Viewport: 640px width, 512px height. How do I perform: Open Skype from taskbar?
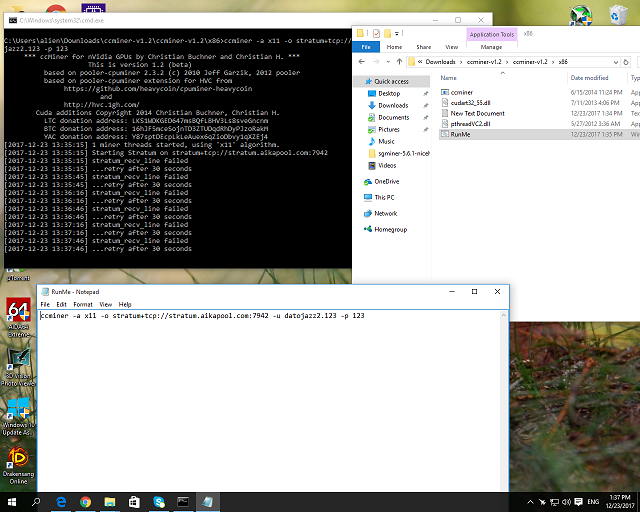(158, 502)
